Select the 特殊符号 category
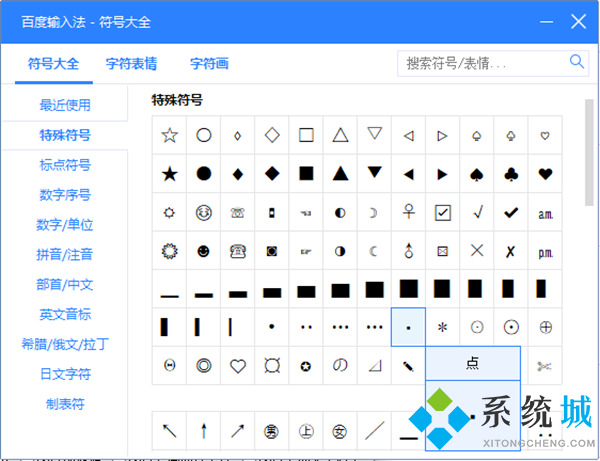Image resolution: width=600 pixels, height=461 pixels. click(x=65, y=135)
